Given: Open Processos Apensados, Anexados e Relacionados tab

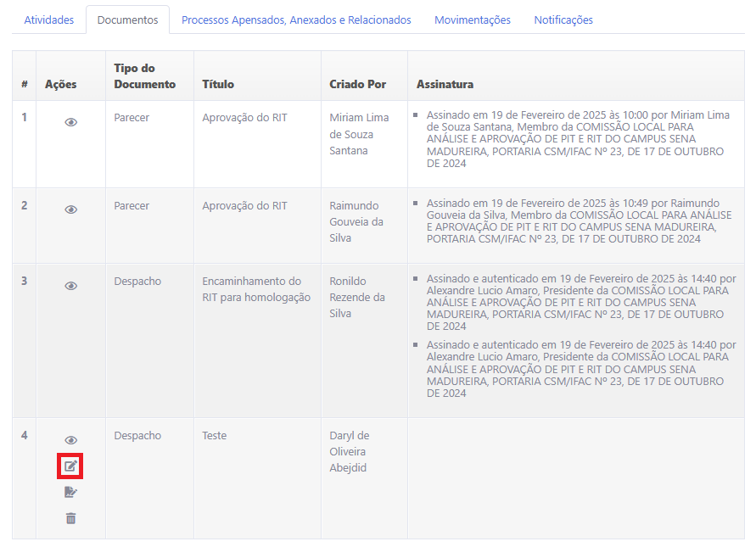Looking at the screenshot, I should point(296,20).
